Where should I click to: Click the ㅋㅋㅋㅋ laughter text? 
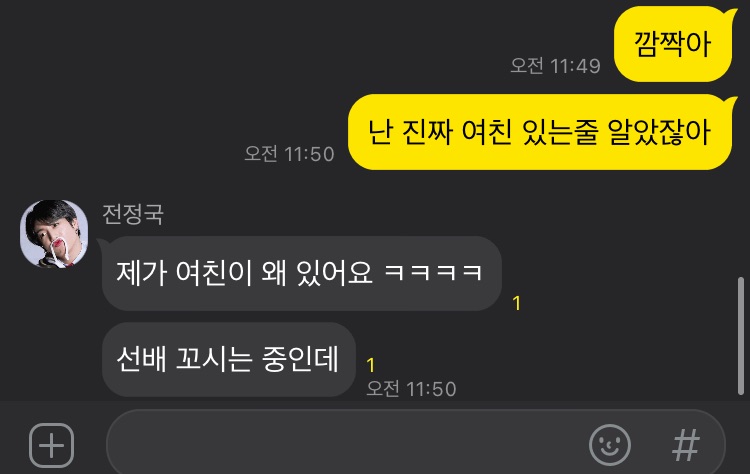pos(433,273)
